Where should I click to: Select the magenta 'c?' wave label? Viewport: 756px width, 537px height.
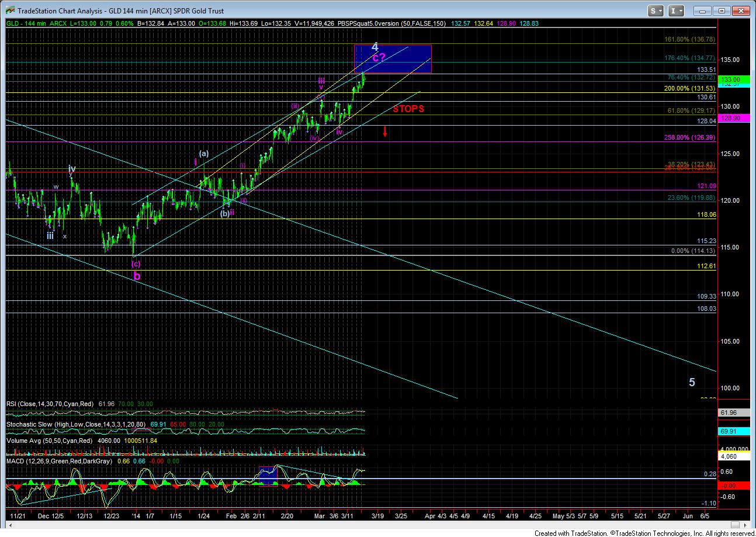(379, 57)
